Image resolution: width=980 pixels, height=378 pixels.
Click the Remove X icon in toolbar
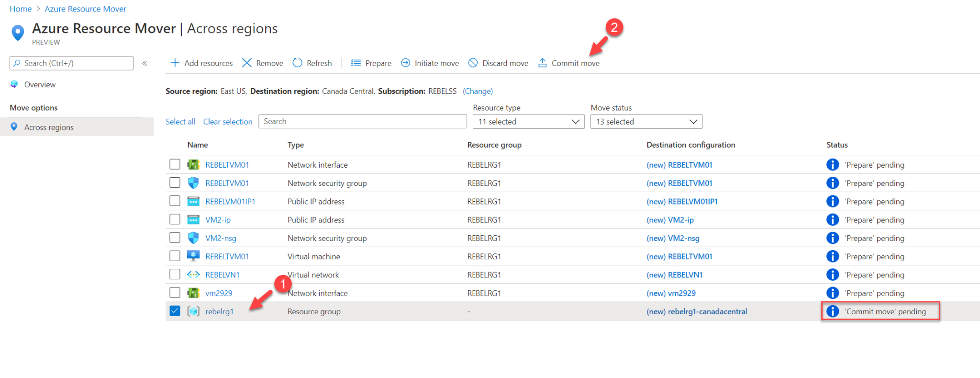point(247,63)
